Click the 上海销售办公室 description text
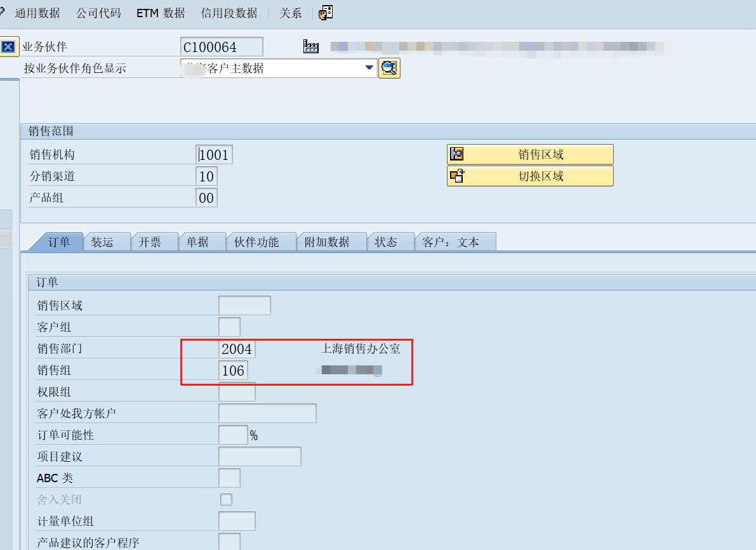This screenshot has height=550, width=756. [361, 348]
